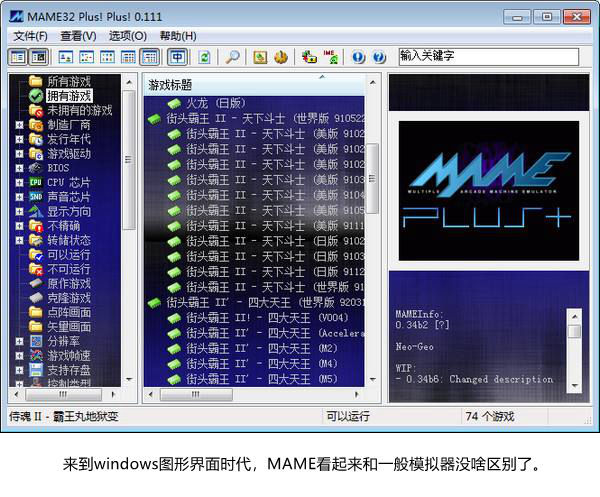Open the 文件(F) menu
The width and height of the screenshot is (600, 497).
coord(30,36)
